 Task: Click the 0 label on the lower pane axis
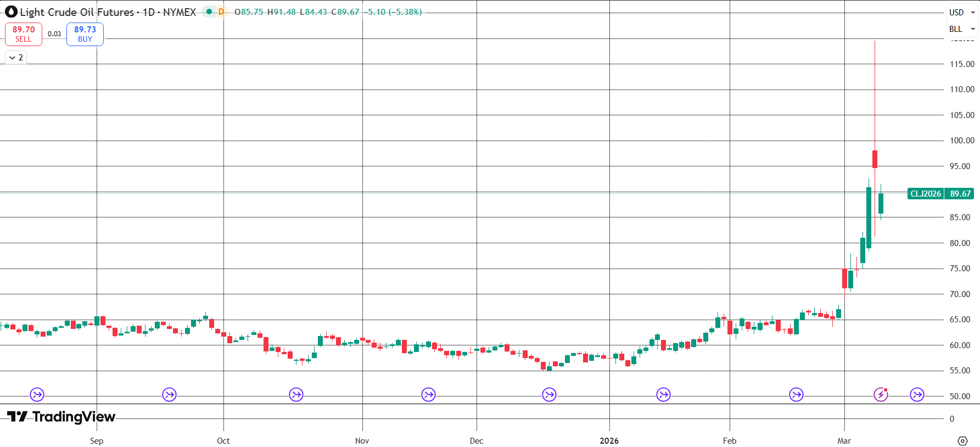pyautogui.click(x=952, y=419)
